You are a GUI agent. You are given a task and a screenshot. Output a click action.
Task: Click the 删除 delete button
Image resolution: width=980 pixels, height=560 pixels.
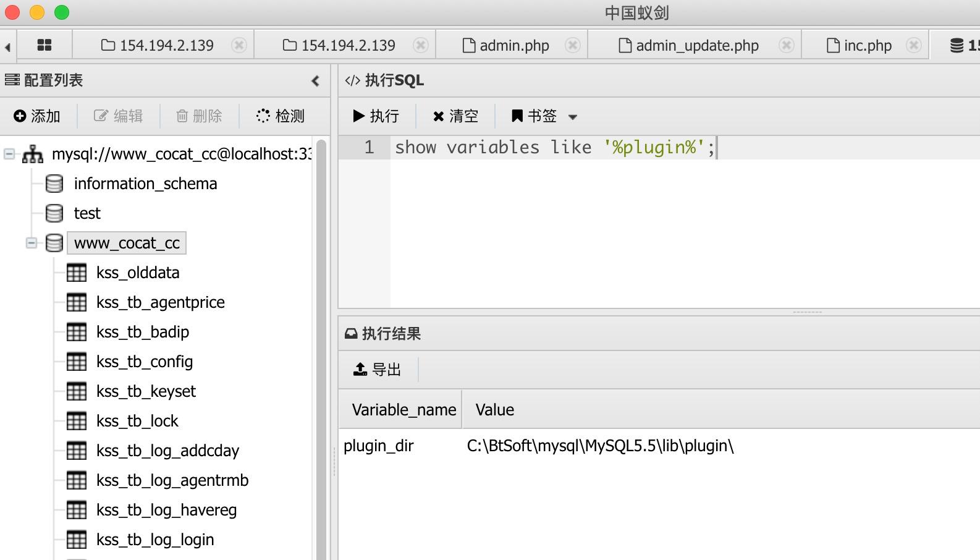(200, 116)
